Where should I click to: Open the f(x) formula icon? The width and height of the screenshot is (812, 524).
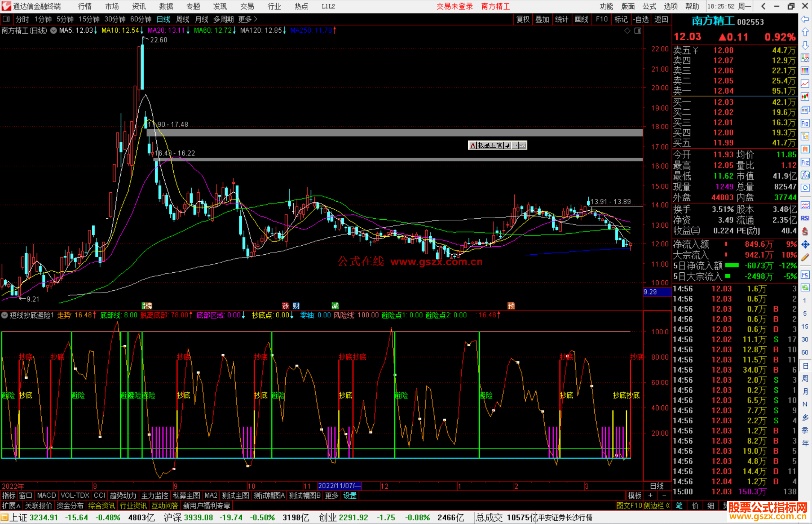click(805, 175)
